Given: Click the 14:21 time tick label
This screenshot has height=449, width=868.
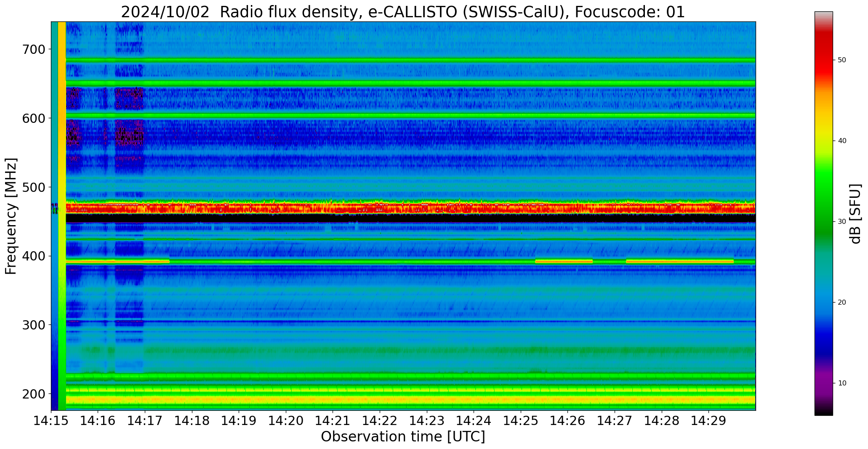Looking at the screenshot, I should [333, 421].
